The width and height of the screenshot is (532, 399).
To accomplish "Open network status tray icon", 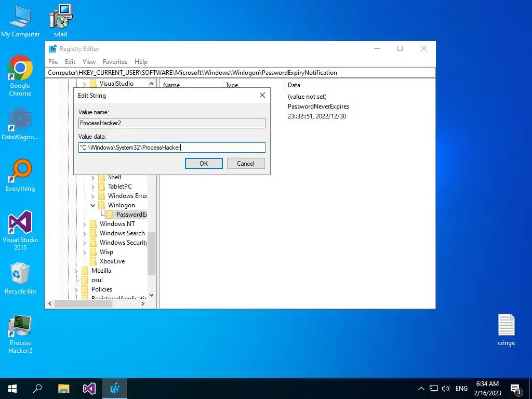I will pyautogui.click(x=434, y=389).
